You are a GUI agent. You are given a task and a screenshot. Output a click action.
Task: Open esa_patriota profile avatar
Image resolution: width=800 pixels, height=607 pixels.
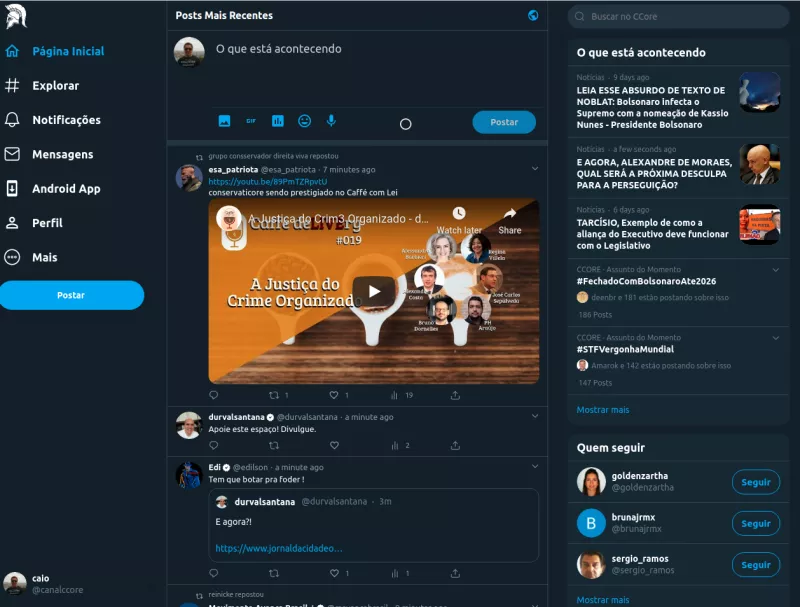click(x=189, y=178)
